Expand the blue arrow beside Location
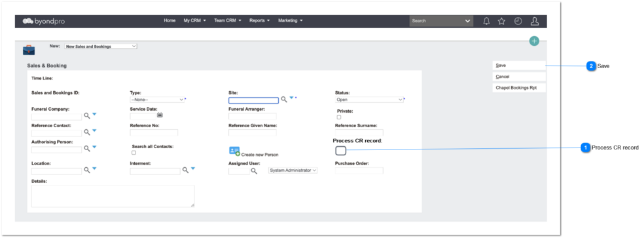 click(94, 168)
